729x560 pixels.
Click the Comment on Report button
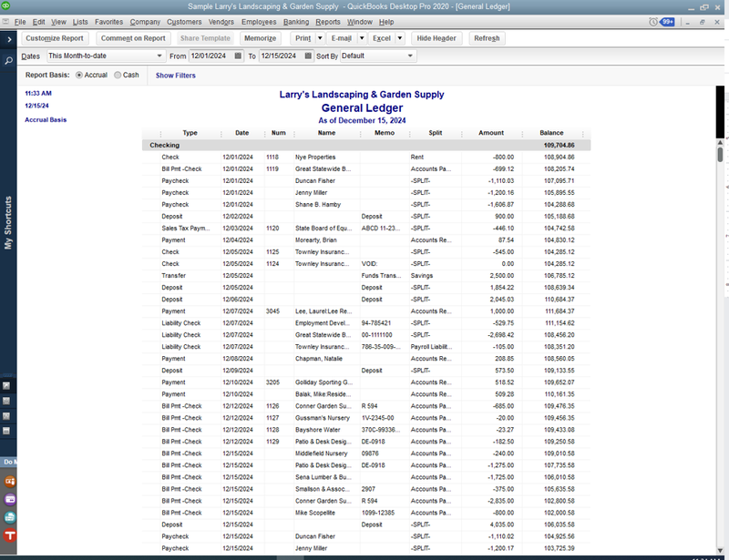[x=133, y=38]
